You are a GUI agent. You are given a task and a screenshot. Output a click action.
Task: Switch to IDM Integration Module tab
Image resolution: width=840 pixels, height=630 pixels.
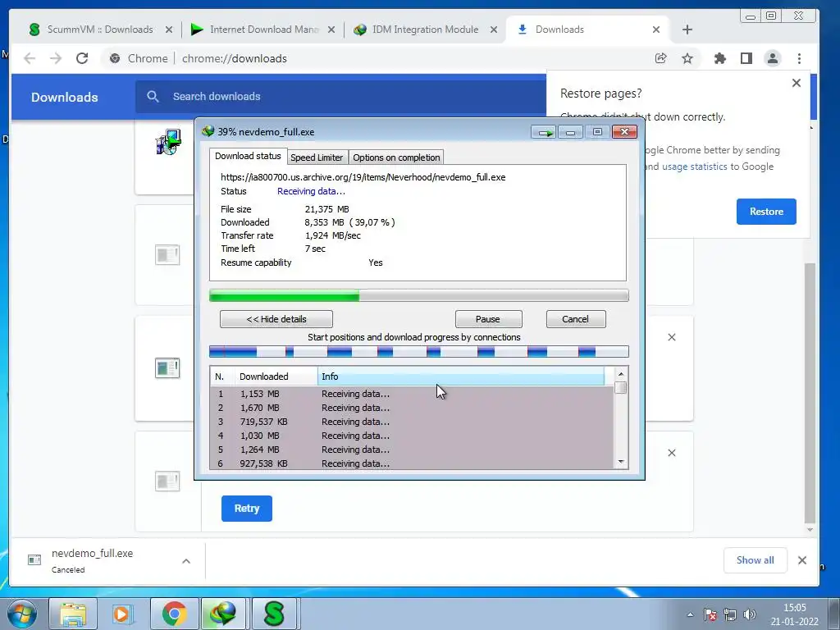point(425,30)
